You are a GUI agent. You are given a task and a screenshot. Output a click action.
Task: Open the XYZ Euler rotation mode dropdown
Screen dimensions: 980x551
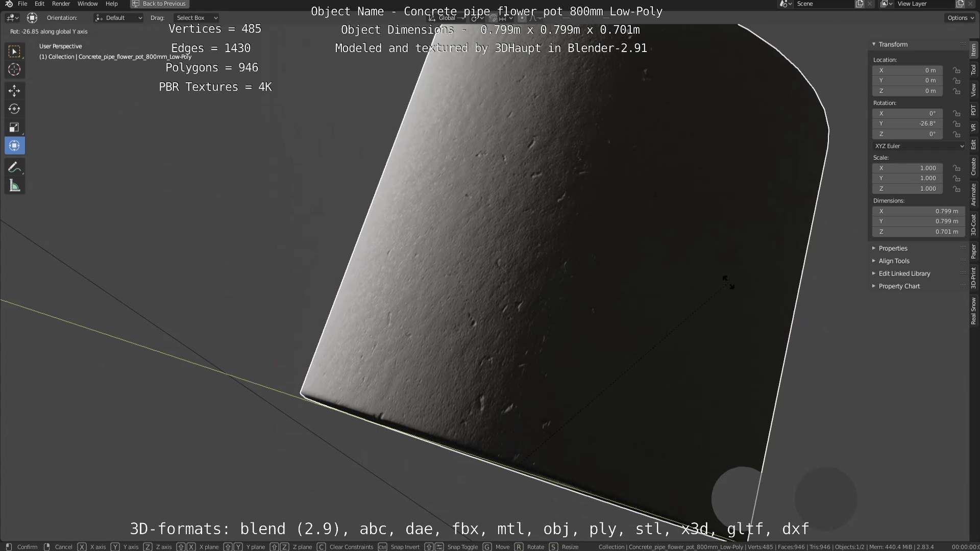919,146
